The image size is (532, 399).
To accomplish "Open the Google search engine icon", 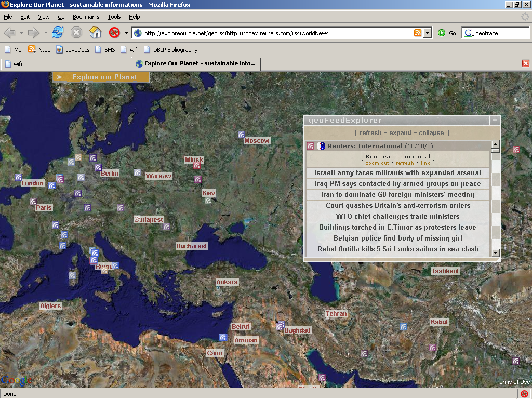I will click(x=468, y=33).
